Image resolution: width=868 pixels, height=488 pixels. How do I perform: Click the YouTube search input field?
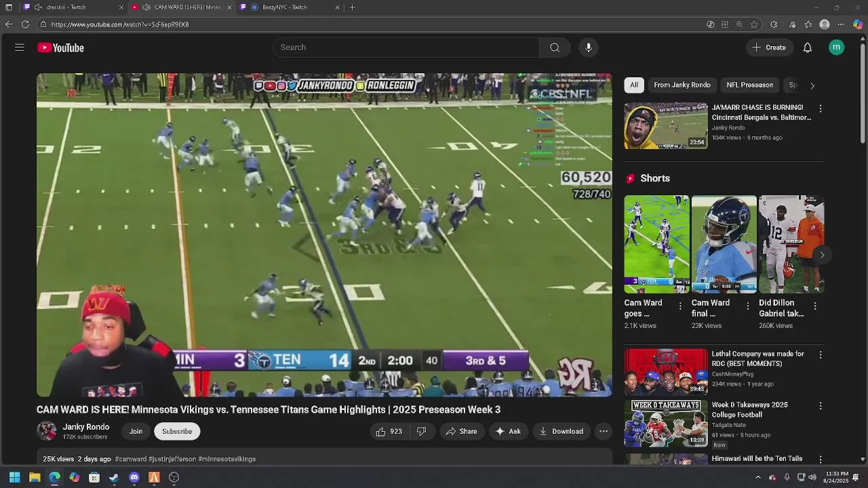(406, 47)
